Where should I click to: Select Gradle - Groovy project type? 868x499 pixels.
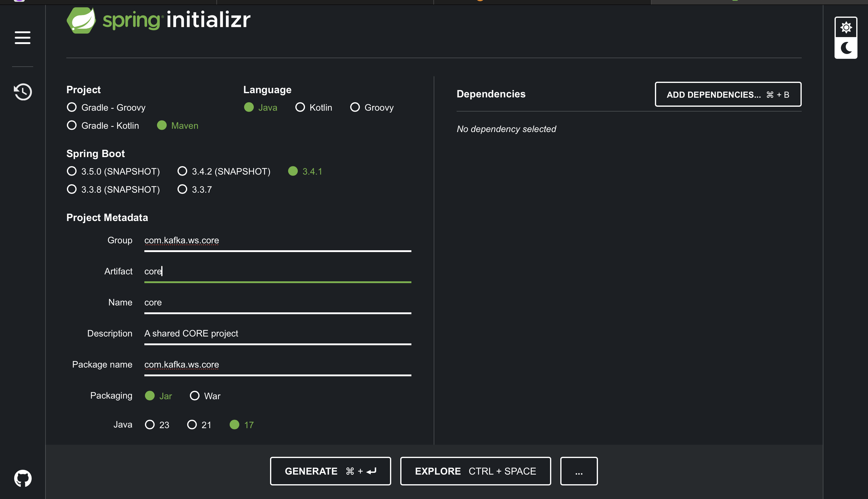(x=72, y=107)
